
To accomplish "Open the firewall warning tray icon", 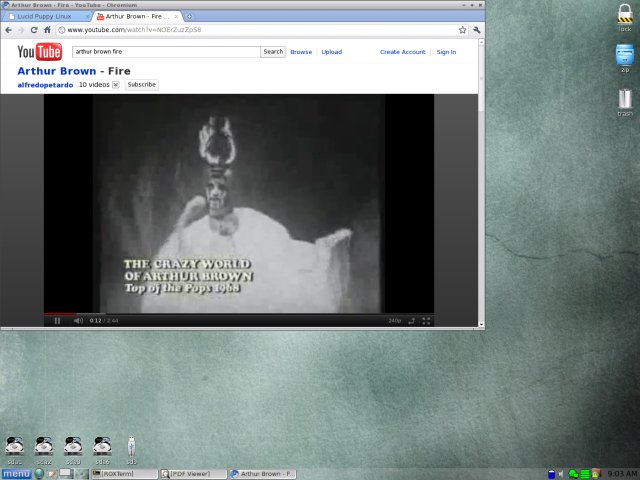I will tap(596, 473).
